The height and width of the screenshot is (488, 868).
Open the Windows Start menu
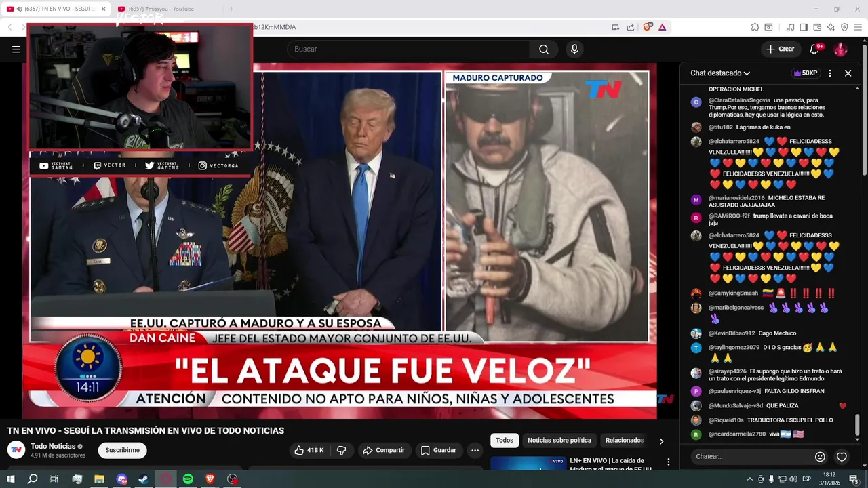(11, 479)
